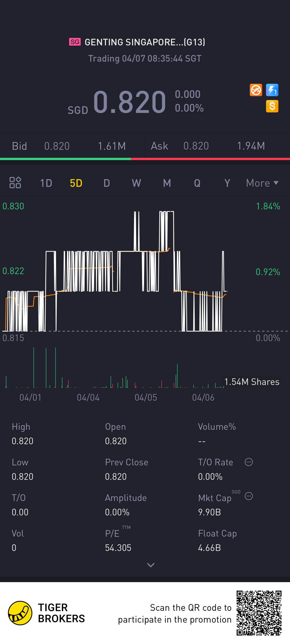Expand more stock details with the chevron

151,565
